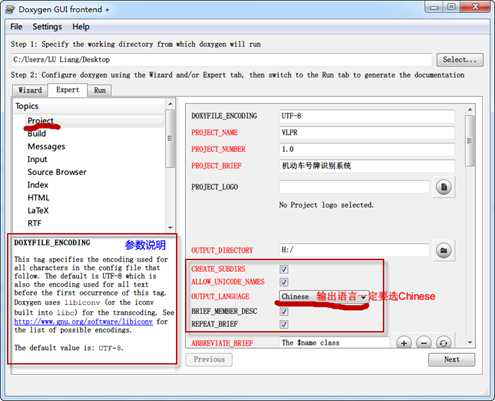Click Topics list scrollbar down arrow

tap(170, 228)
